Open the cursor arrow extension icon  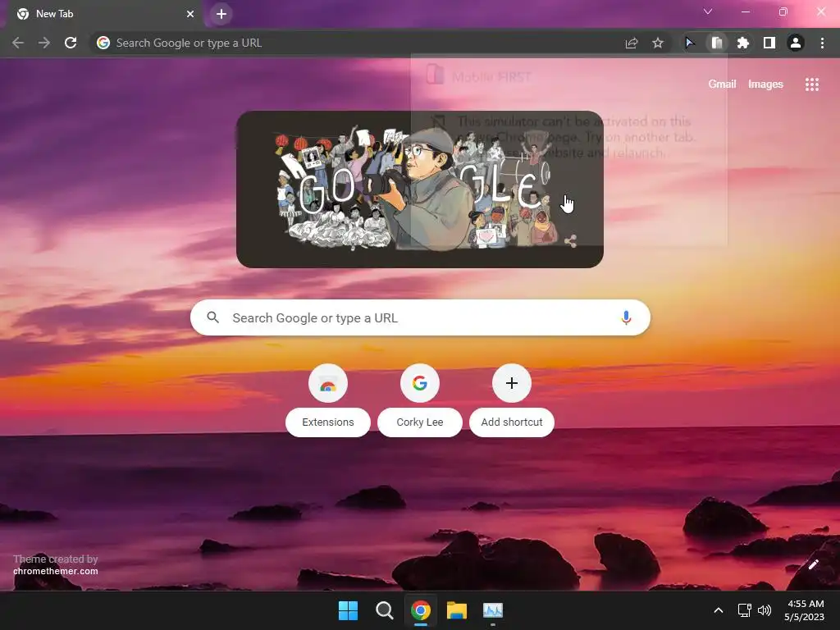690,43
